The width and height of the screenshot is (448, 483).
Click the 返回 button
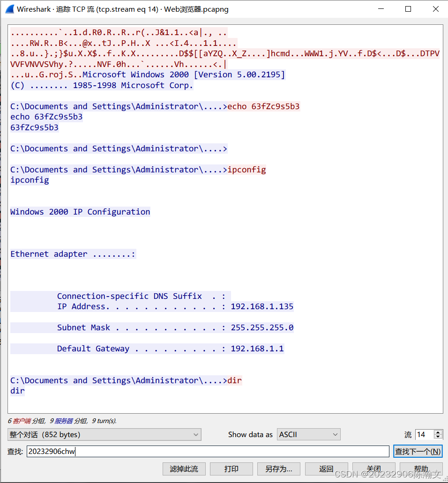[326, 469]
